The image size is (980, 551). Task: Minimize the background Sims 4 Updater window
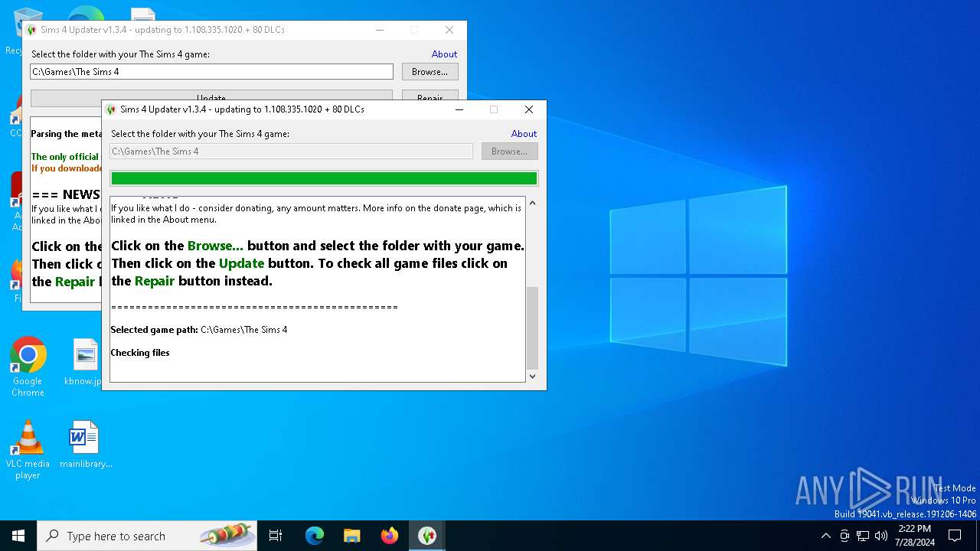pos(380,30)
